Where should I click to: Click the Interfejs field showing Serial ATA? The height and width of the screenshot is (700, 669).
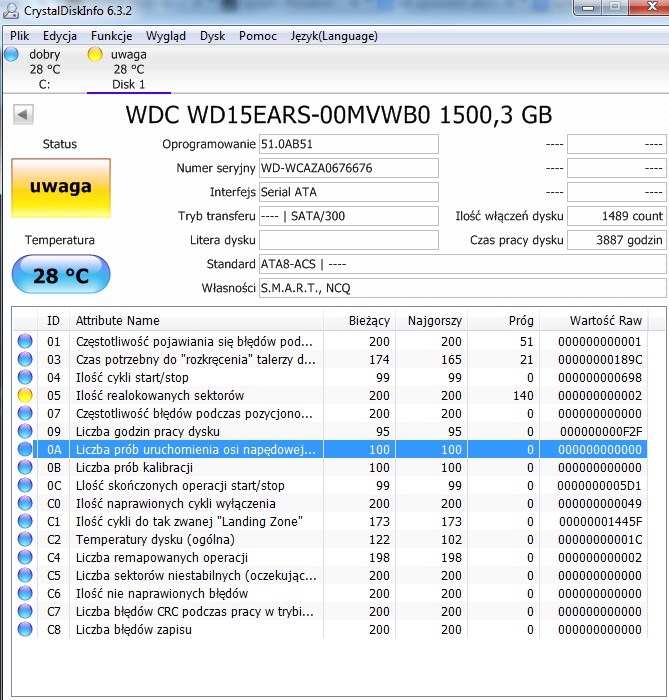point(349,192)
